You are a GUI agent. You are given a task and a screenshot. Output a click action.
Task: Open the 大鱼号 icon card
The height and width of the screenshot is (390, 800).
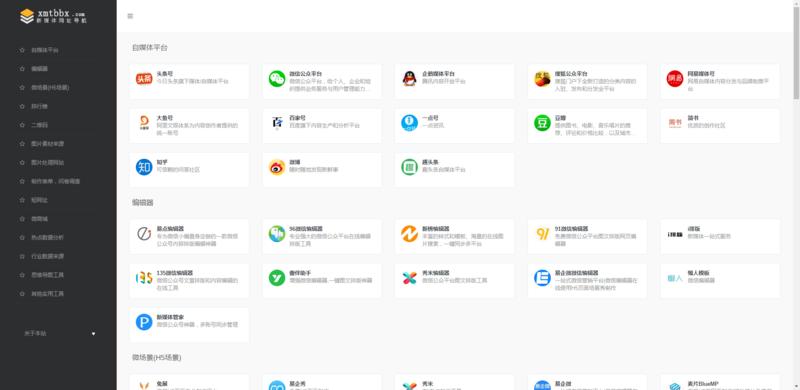[189, 126]
